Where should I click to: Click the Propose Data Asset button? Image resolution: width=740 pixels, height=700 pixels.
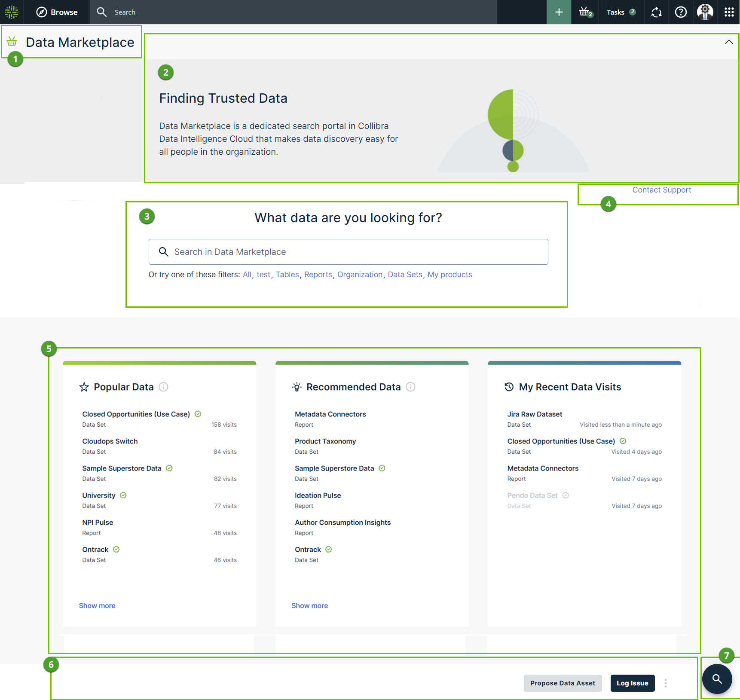(x=563, y=683)
